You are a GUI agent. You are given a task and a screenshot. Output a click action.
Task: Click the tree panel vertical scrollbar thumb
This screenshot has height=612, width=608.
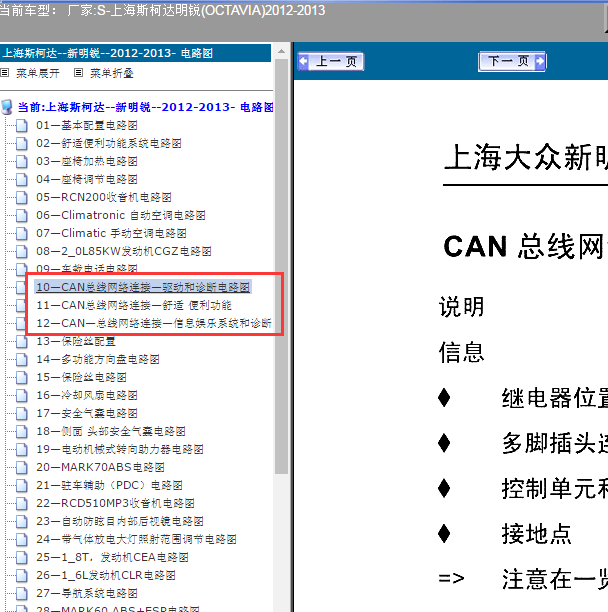[281, 267]
